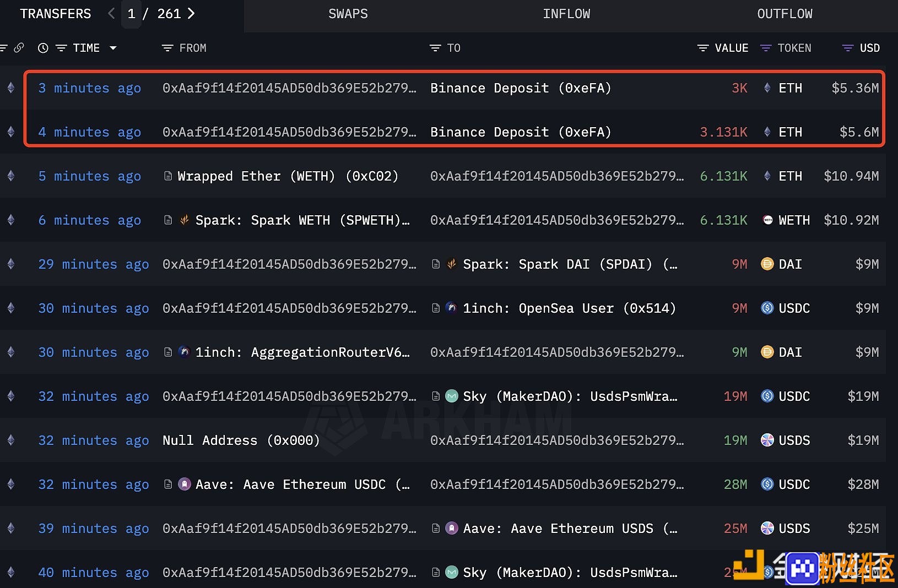Image resolution: width=898 pixels, height=588 pixels.
Task: Expand the TIME sort dropdown arrow
Action: coord(113,48)
